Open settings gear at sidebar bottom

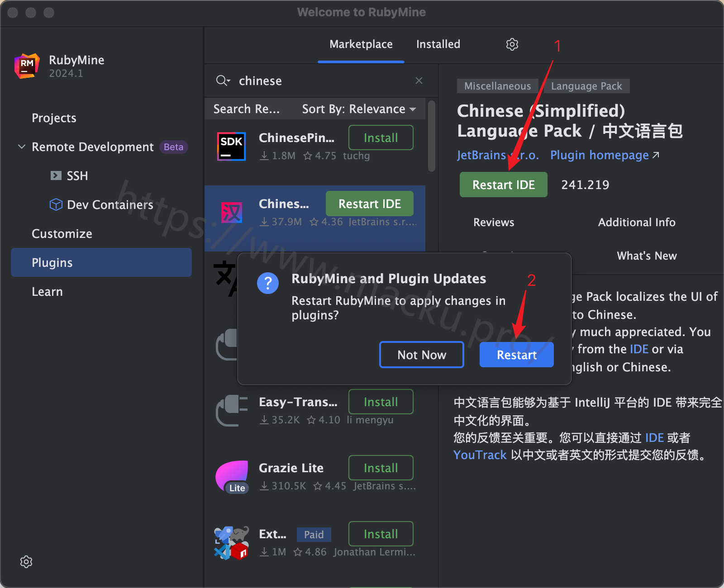26,562
